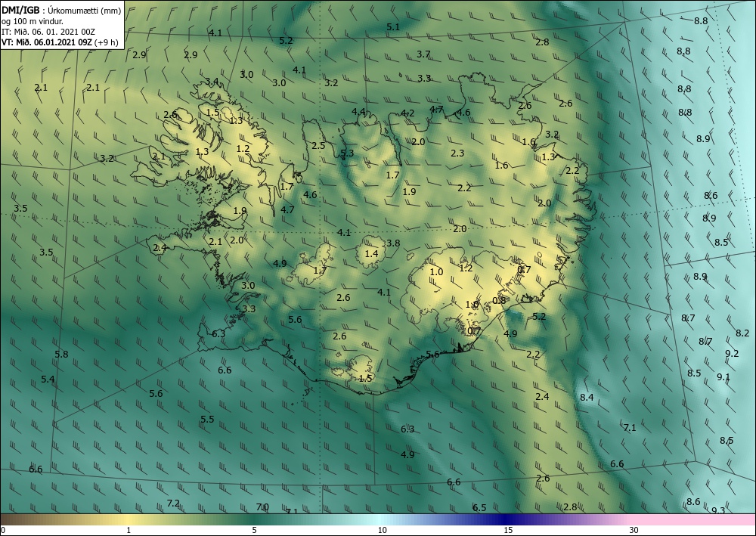Click the colorbar label '10'
Image resolution: width=756 pixels, height=536 pixels.
(382, 530)
